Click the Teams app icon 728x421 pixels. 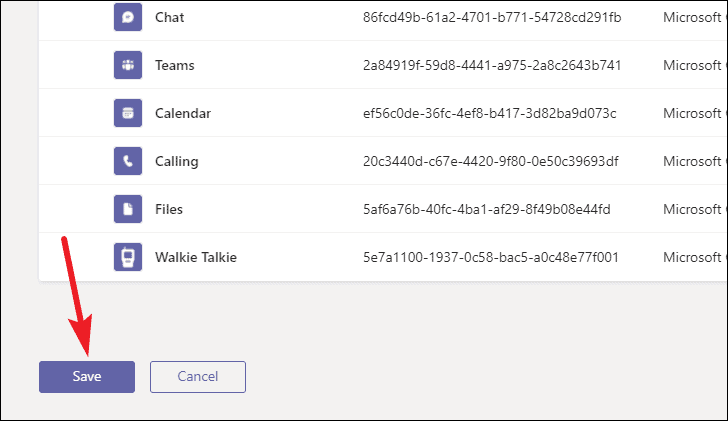[x=128, y=66]
